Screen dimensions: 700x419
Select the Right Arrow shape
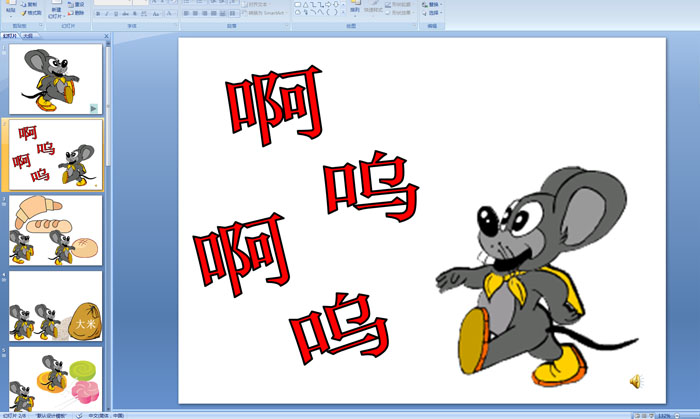point(328,4)
